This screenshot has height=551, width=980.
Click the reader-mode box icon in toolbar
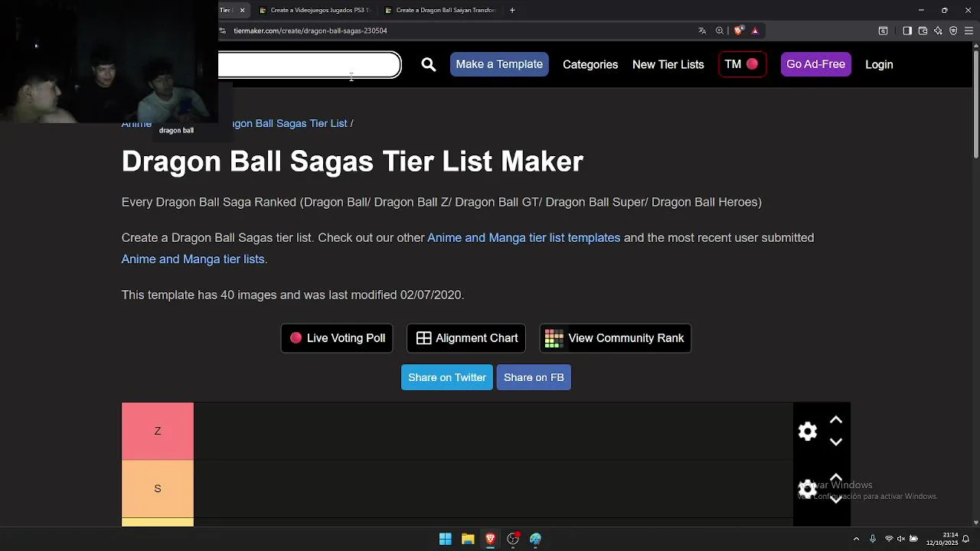coord(883,31)
